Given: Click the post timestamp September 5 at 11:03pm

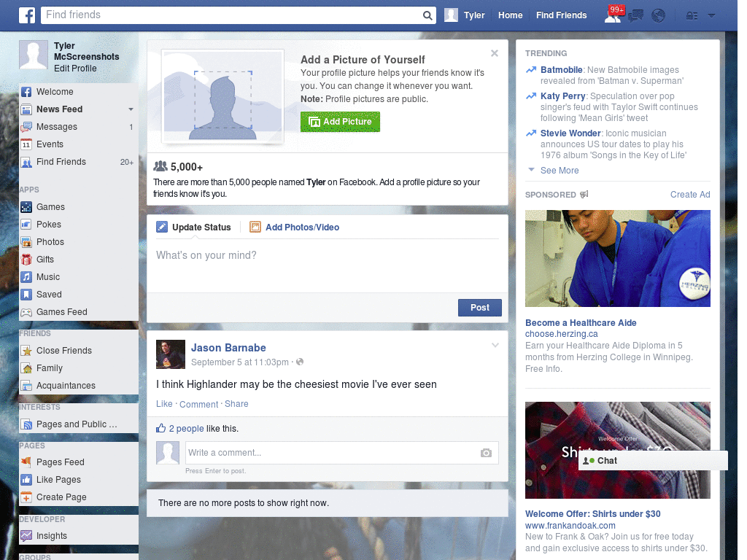Looking at the screenshot, I should pyautogui.click(x=239, y=362).
